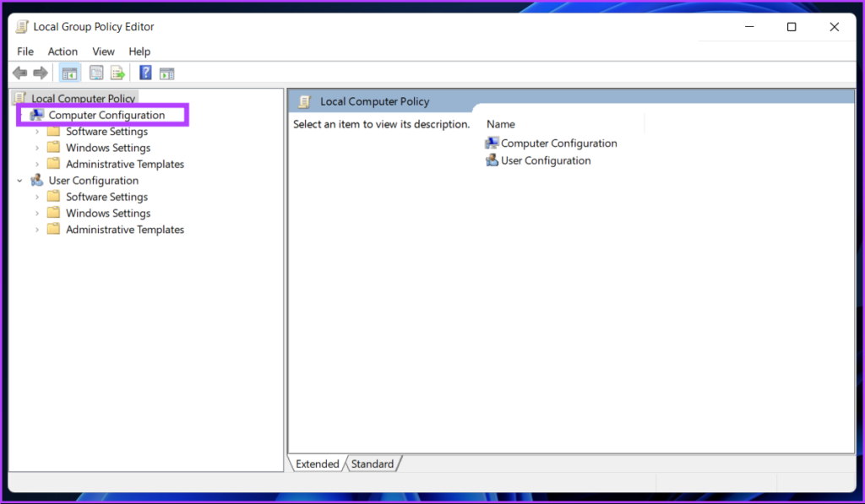Collapse the User Configuration tree node

tap(19, 181)
